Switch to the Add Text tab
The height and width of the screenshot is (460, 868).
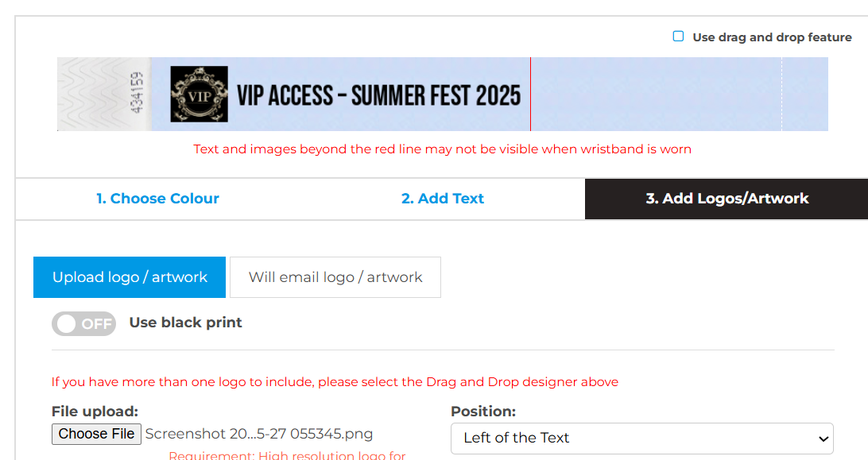click(442, 199)
